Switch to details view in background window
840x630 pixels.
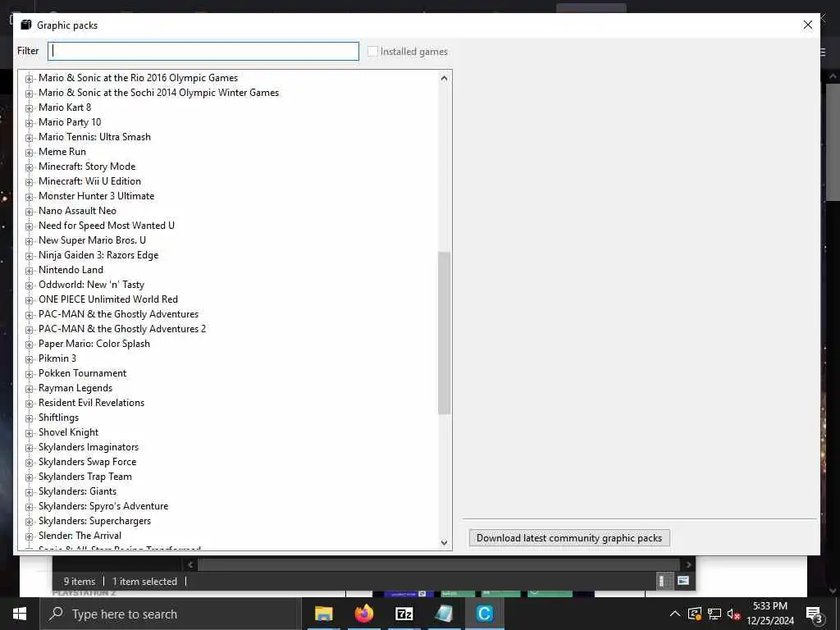(662, 582)
